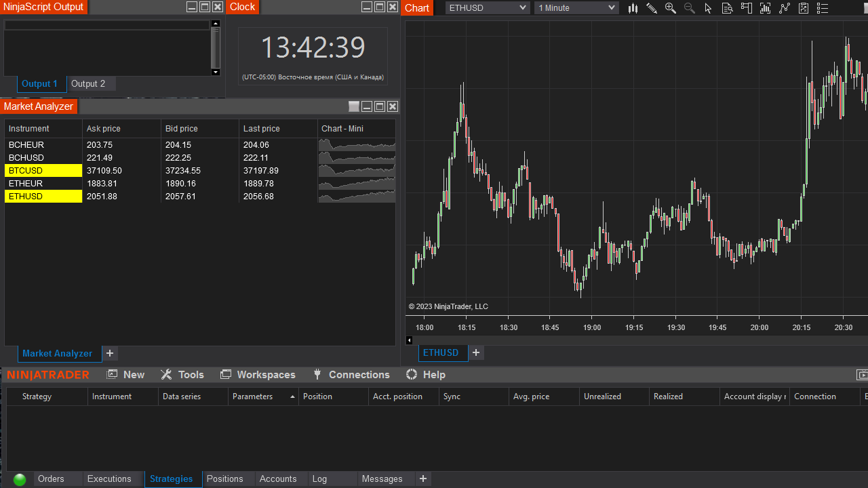Viewport: 868px width, 488px height.
Task: Select the BCHUSD instrument row
Action: pyautogui.click(x=200, y=158)
